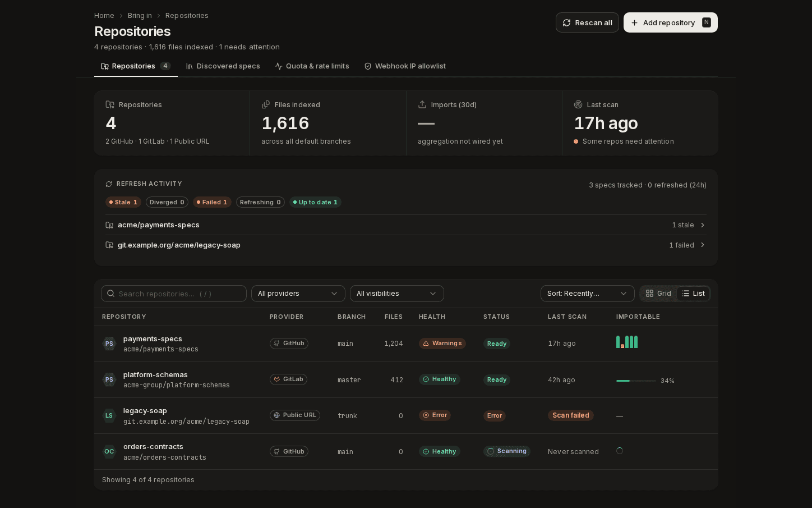Click the Ready status for platform-schemas
Image resolution: width=812 pixels, height=508 pixels.
pos(497,379)
